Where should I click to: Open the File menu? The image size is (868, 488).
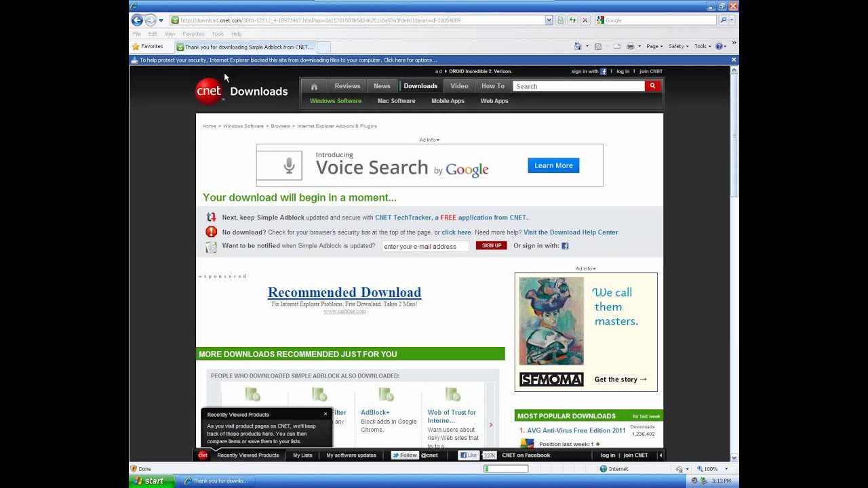137,34
